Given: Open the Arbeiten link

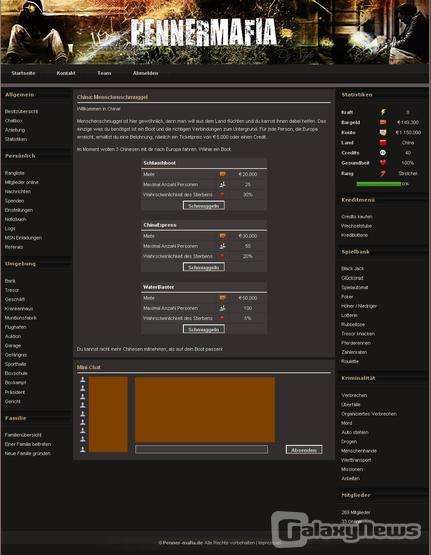Looking at the screenshot, I should click(x=350, y=478).
